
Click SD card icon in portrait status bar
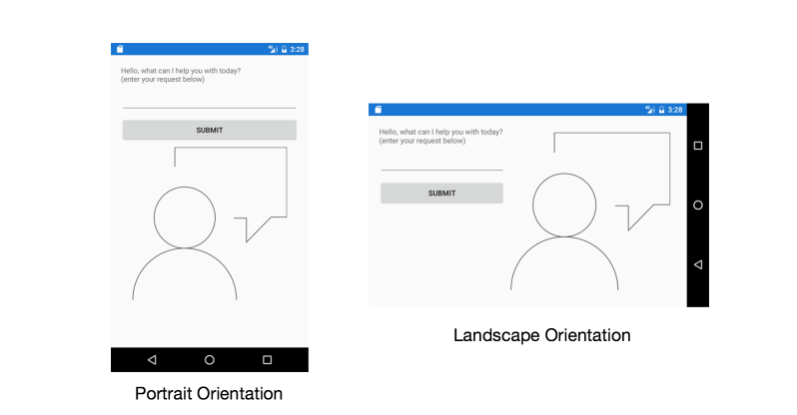coord(120,49)
